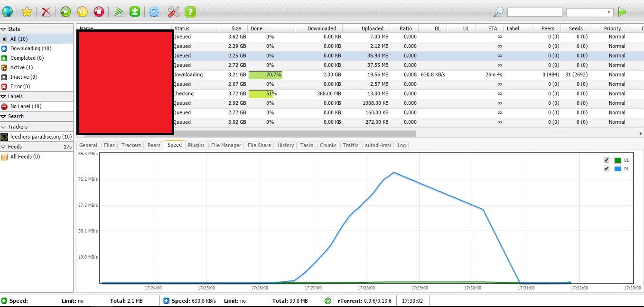
Task: Open the Chunks tab
Action: 328,145
